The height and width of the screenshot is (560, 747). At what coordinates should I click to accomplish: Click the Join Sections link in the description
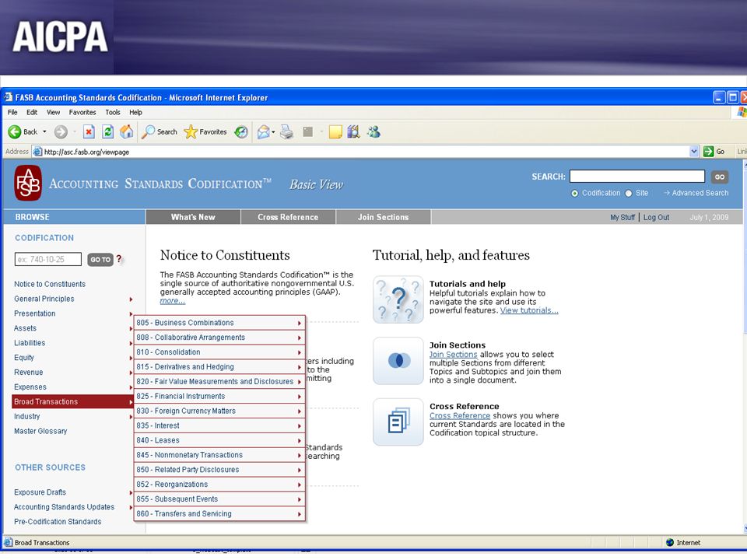coord(453,355)
